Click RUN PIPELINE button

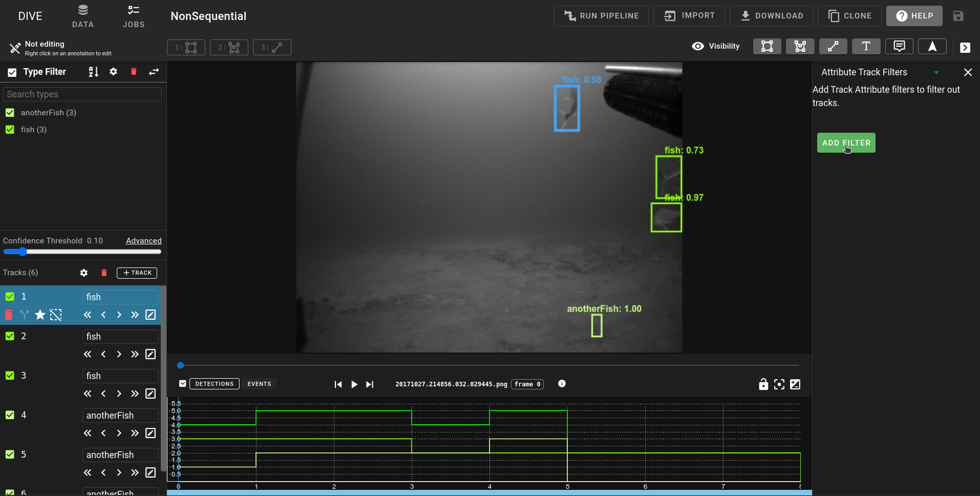(x=601, y=16)
